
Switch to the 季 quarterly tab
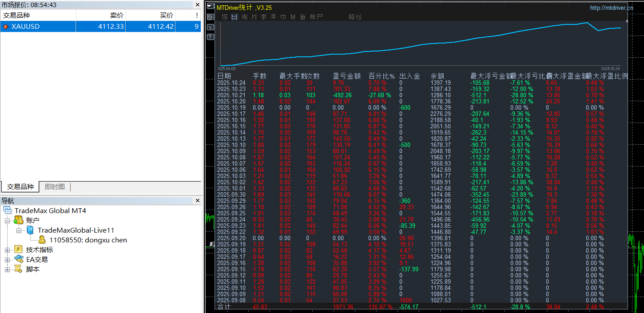click(x=264, y=17)
